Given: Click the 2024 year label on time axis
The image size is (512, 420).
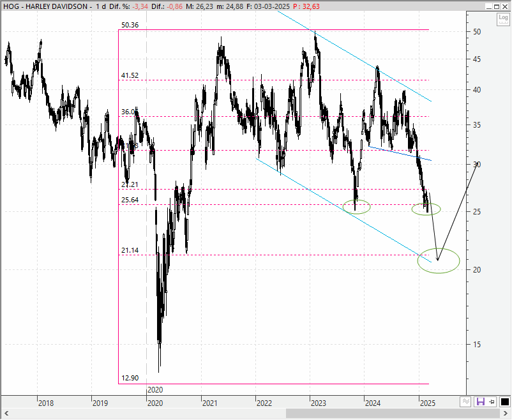Looking at the screenshot, I should [373, 403].
